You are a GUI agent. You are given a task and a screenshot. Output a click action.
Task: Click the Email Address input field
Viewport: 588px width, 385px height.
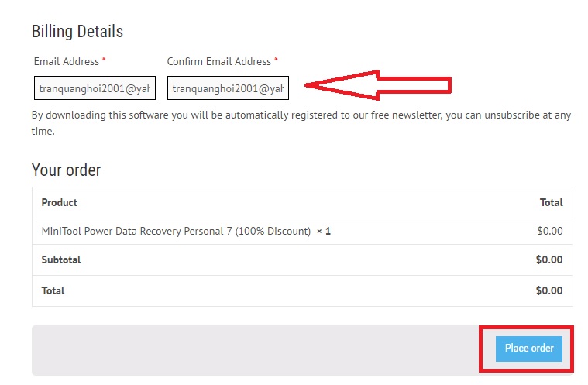coord(95,88)
